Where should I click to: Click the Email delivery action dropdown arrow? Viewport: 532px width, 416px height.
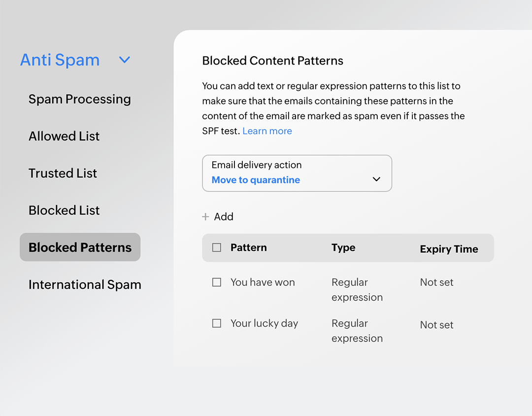[376, 180]
